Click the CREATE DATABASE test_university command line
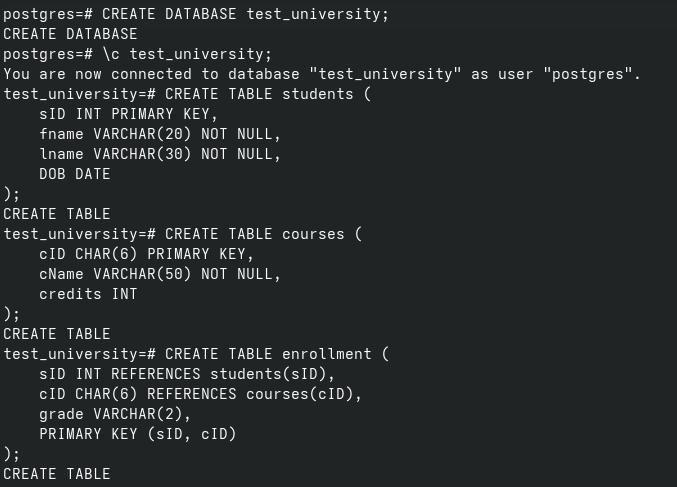Viewport: 677px width, 487px height. [245, 14]
